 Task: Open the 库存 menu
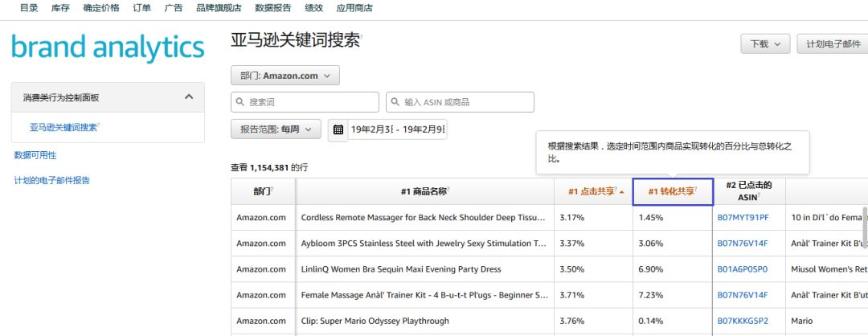pos(60,8)
